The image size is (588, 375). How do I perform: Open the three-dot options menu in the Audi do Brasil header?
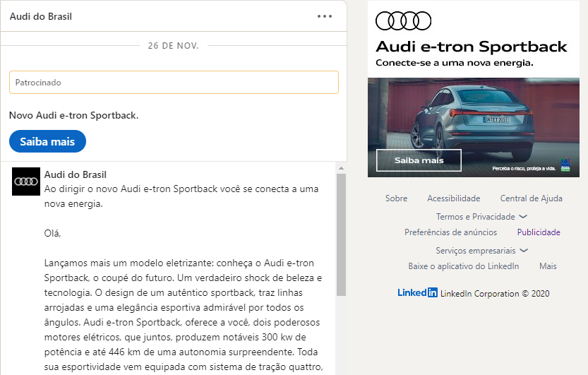pos(325,16)
